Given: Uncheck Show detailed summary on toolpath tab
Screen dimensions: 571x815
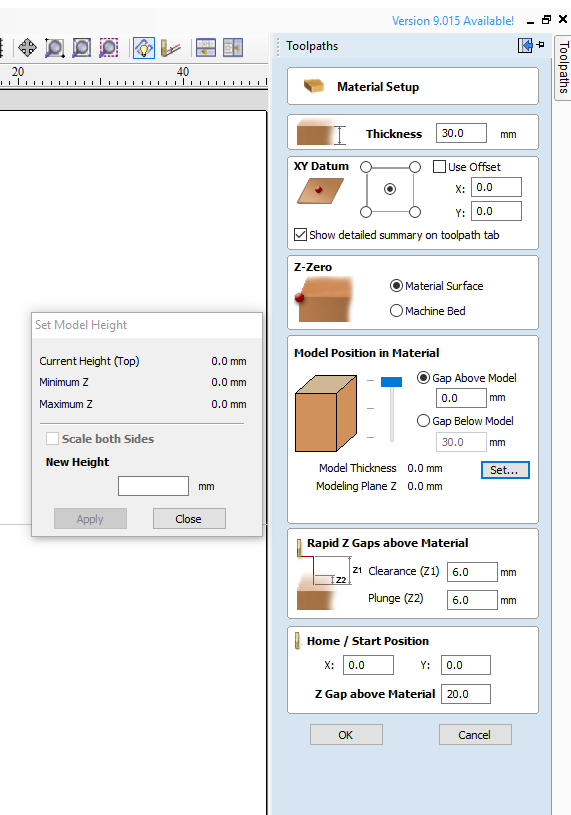Looking at the screenshot, I should click(x=300, y=234).
